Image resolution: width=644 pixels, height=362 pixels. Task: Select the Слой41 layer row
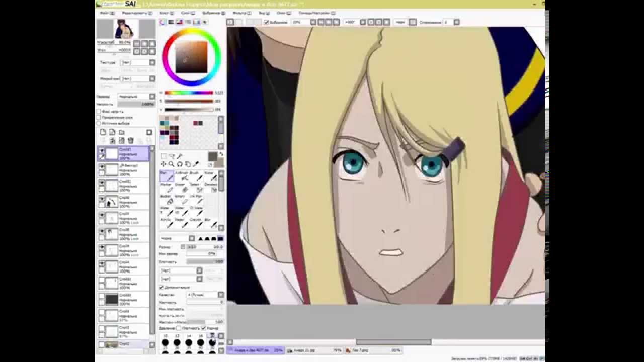pos(123,153)
